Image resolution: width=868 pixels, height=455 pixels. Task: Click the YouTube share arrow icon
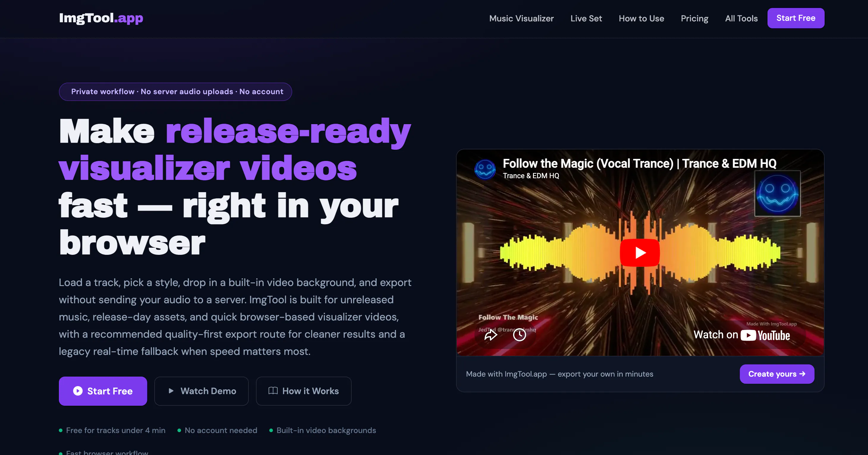tap(490, 334)
